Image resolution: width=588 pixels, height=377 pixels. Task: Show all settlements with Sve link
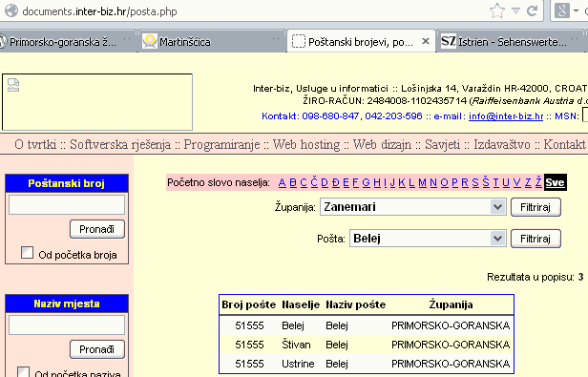pos(555,182)
